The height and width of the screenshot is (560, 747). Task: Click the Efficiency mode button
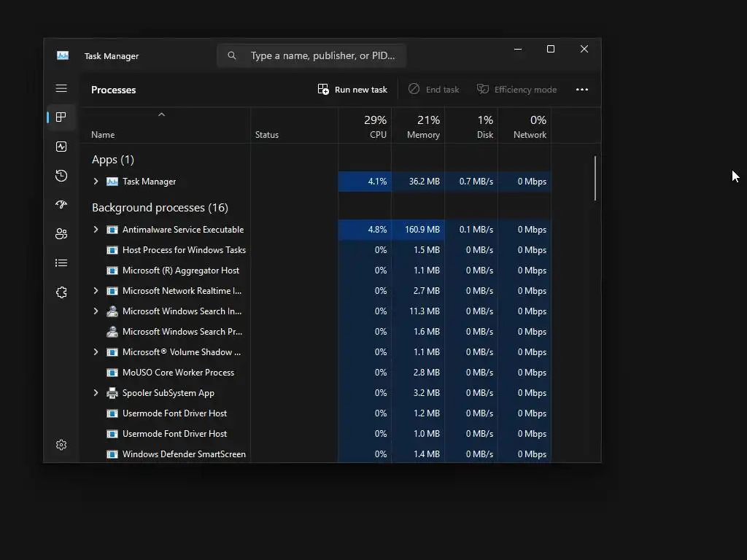tap(516, 90)
